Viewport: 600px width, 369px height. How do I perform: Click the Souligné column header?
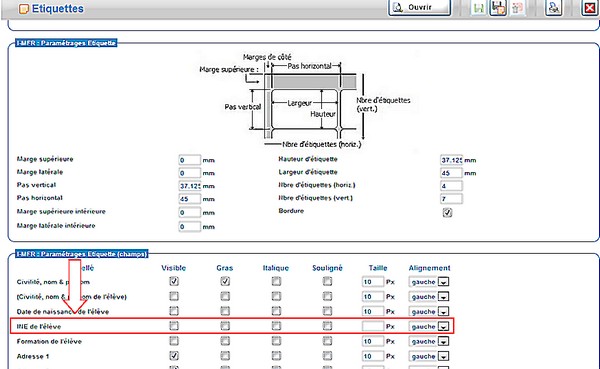(x=327, y=268)
